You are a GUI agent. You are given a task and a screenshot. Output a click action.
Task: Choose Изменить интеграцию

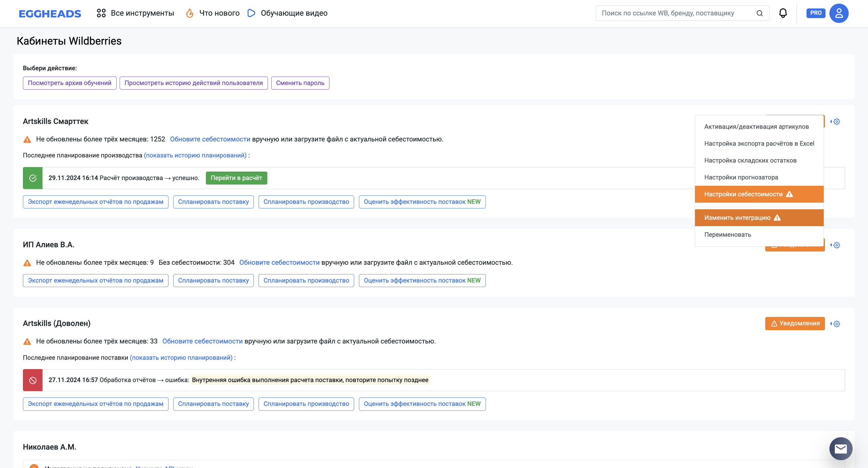click(x=759, y=218)
